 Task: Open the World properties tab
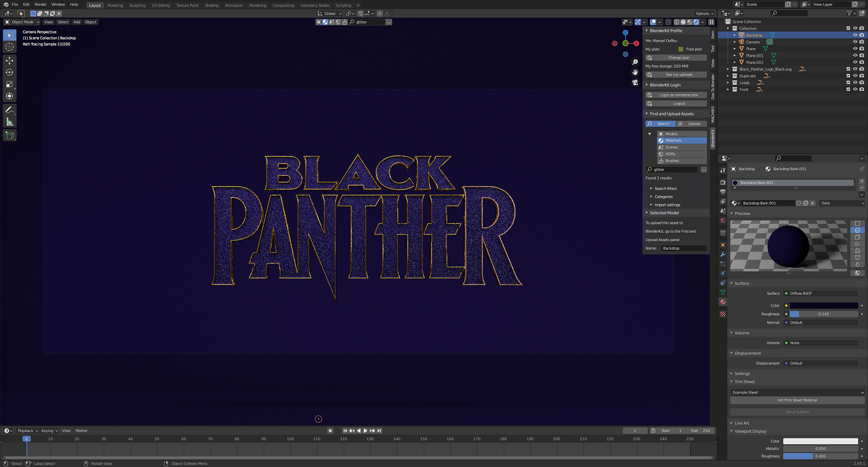[x=723, y=221]
